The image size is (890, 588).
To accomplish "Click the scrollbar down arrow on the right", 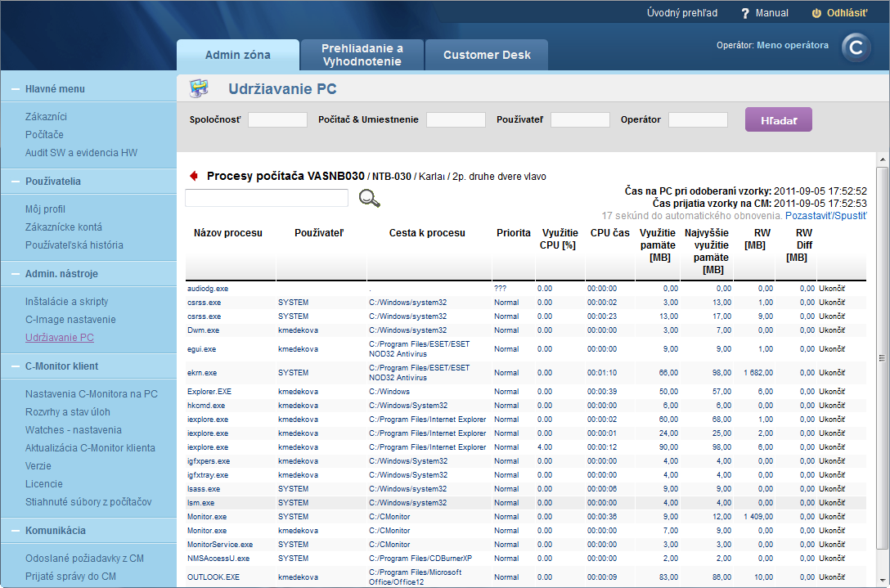I will click(x=883, y=580).
